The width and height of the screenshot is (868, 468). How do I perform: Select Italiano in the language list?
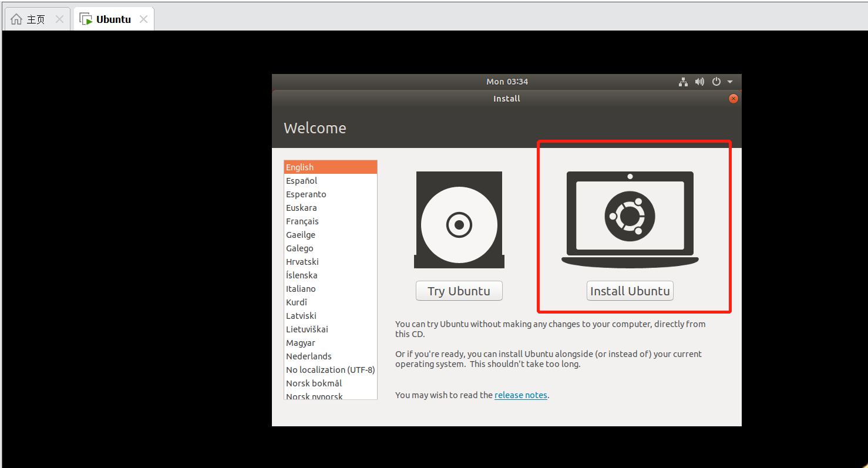(x=331, y=289)
